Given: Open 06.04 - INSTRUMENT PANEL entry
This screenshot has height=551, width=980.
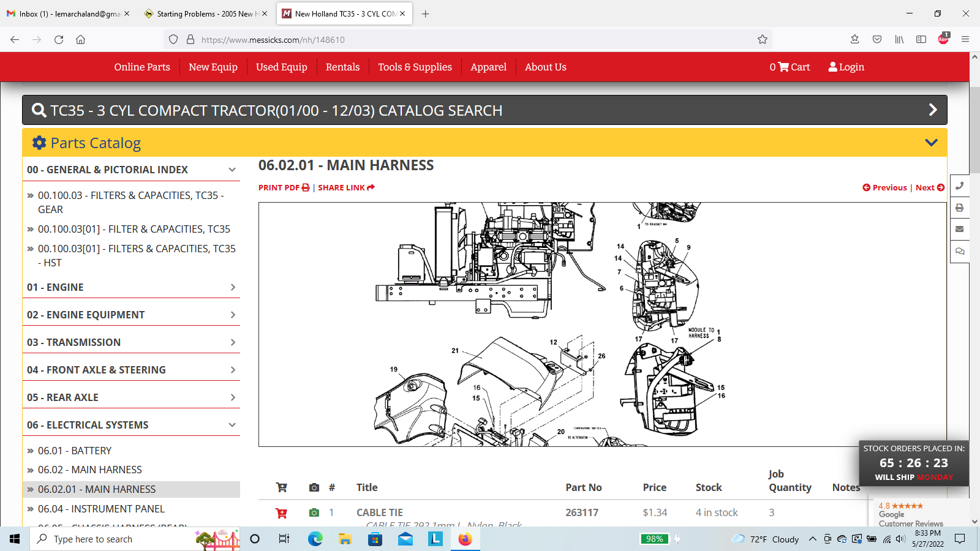Looking at the screenshot, I should (x=102, y=509).
